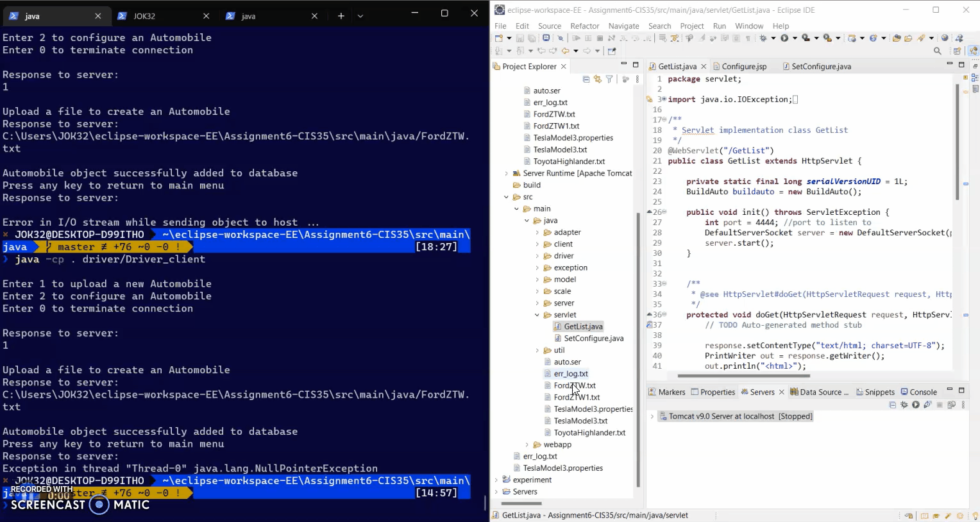Viewport: 980px width, 522px height.
Task: Collapse all in the Servers view toolbar
Action: click(x=893, y=405)
